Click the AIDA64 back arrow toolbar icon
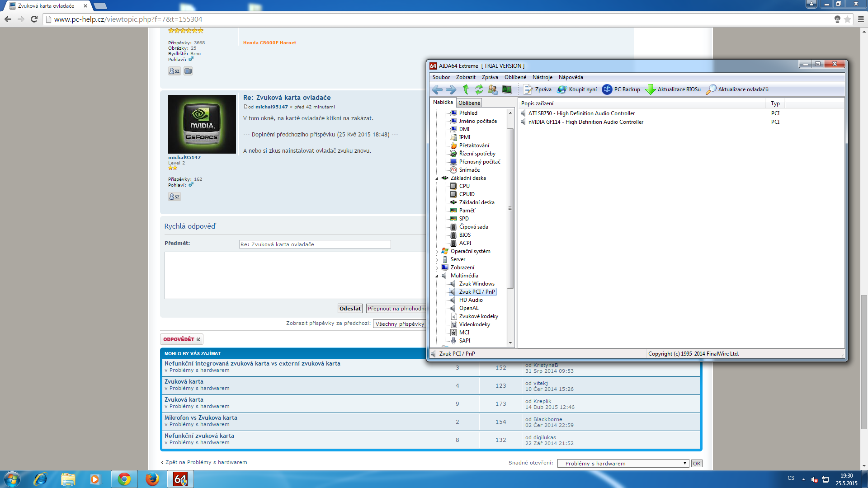The width and height of the screenshot is (868, 488). (437, 89)
